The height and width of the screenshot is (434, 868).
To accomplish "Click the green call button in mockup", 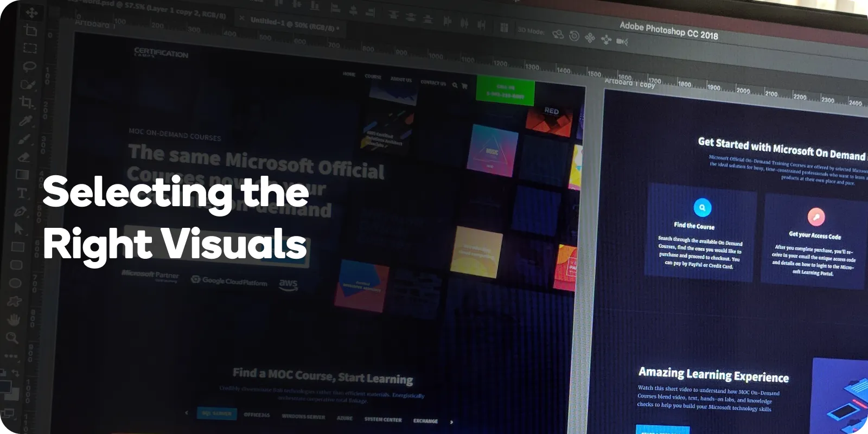I will pos(505,91).
